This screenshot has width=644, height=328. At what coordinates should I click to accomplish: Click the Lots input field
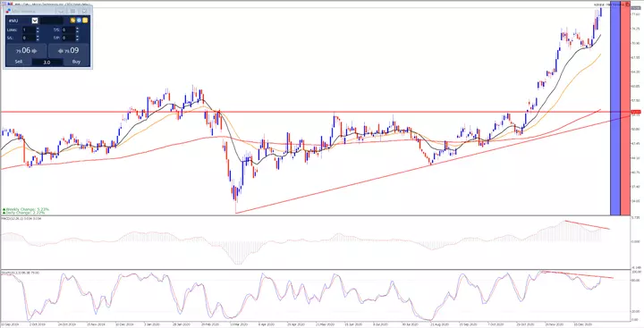[x=30, y=29]
